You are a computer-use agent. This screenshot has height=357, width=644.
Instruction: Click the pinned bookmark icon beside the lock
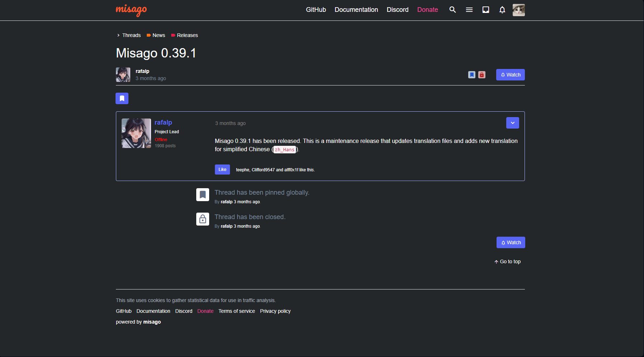(x=471, y=75)
